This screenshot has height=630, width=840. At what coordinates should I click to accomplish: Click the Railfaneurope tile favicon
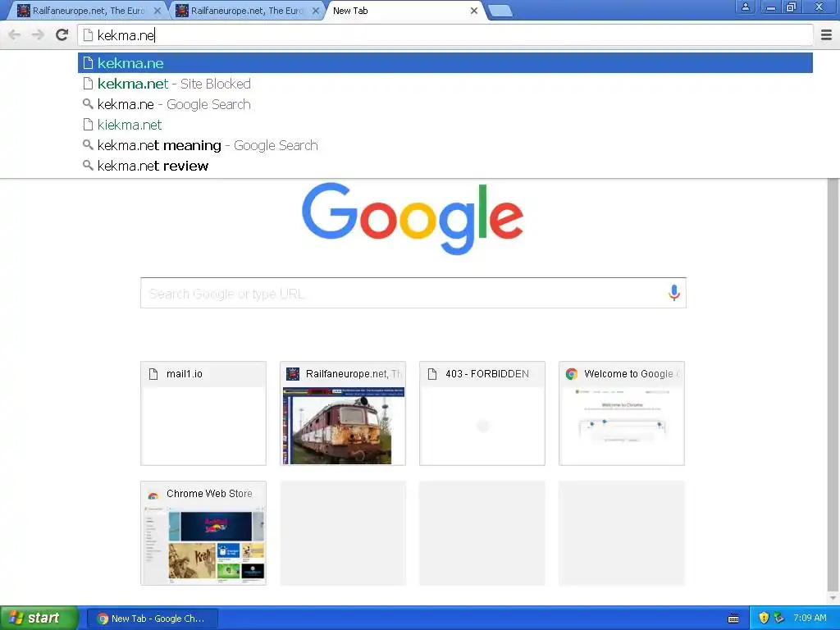(293, 374)
